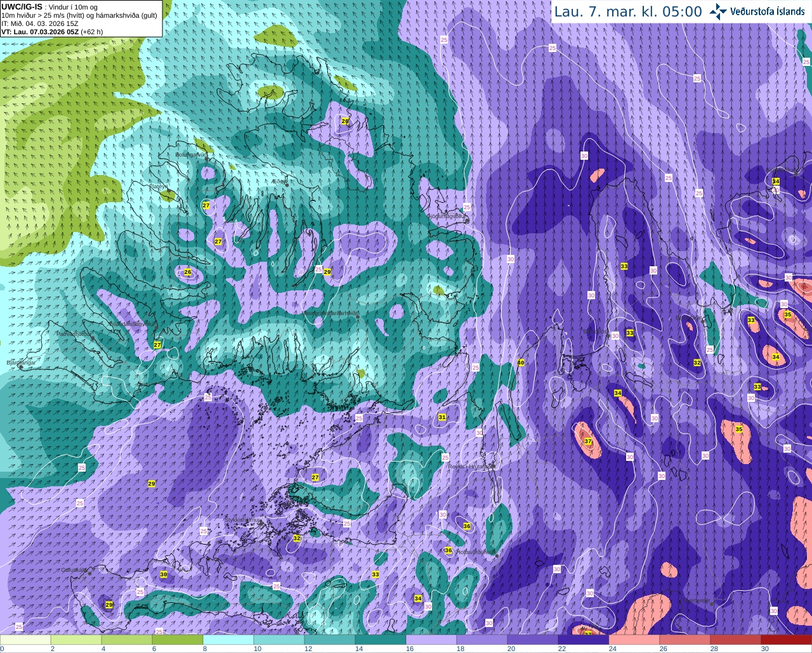The image size is (812, 653).
Task: Pick the pale yellow 0–2 legend swatch
Action: pyautogui.click(x=25, y=640)
